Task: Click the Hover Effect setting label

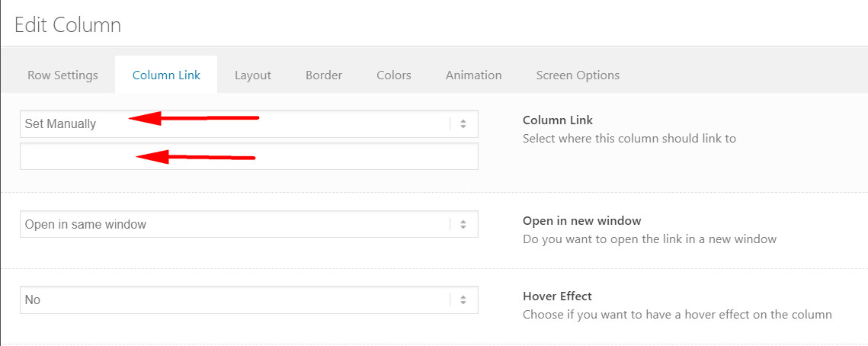Action: [557, 296]
